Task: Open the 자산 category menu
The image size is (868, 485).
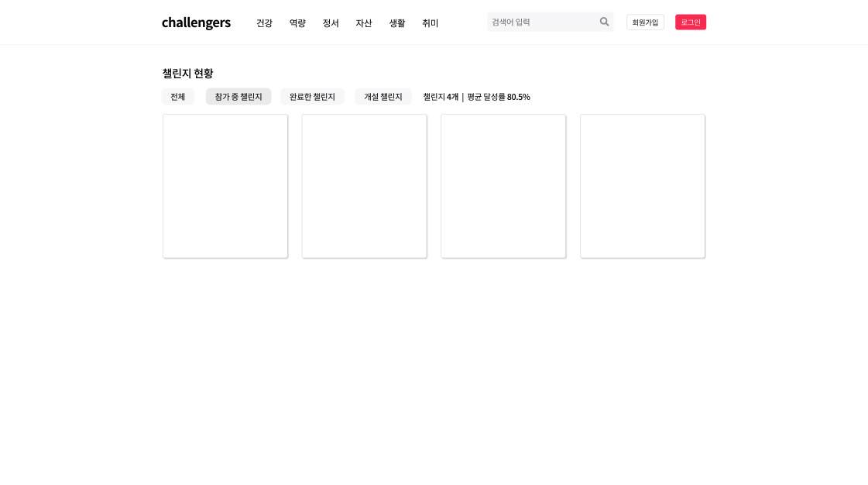Action: (x=364, y=23)
